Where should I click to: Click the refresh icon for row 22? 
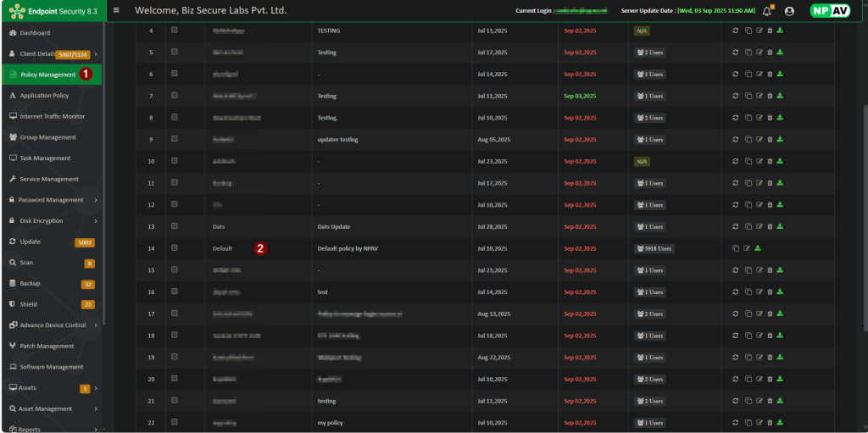(x=736, y=422)
